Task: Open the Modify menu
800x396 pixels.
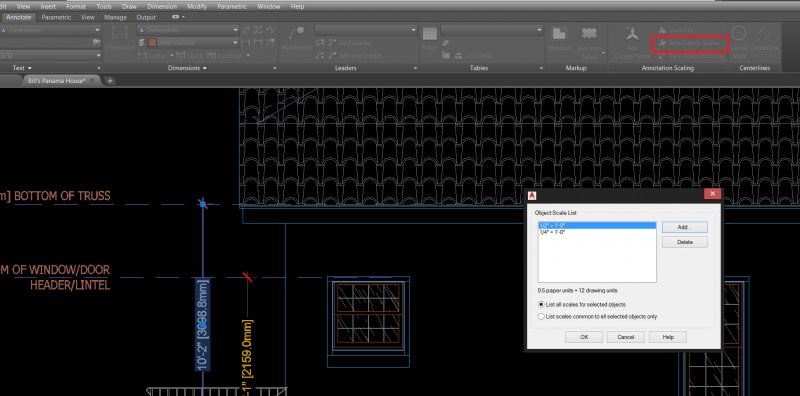Action: 197,7
